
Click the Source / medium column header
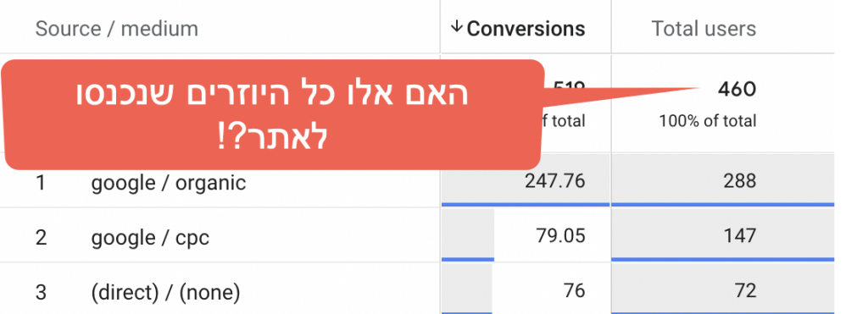tap(117, 28)
